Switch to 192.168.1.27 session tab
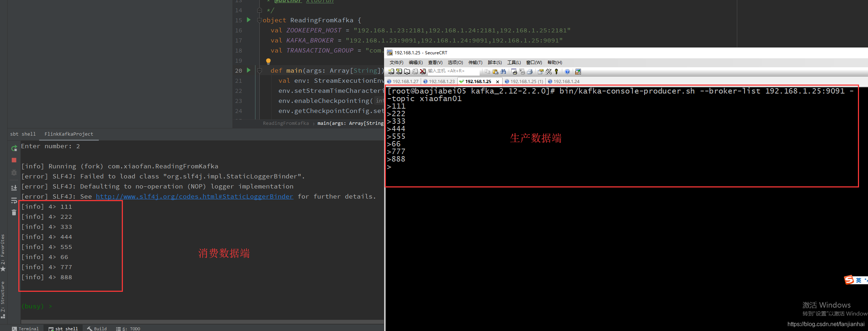 (x=403, y=81)
